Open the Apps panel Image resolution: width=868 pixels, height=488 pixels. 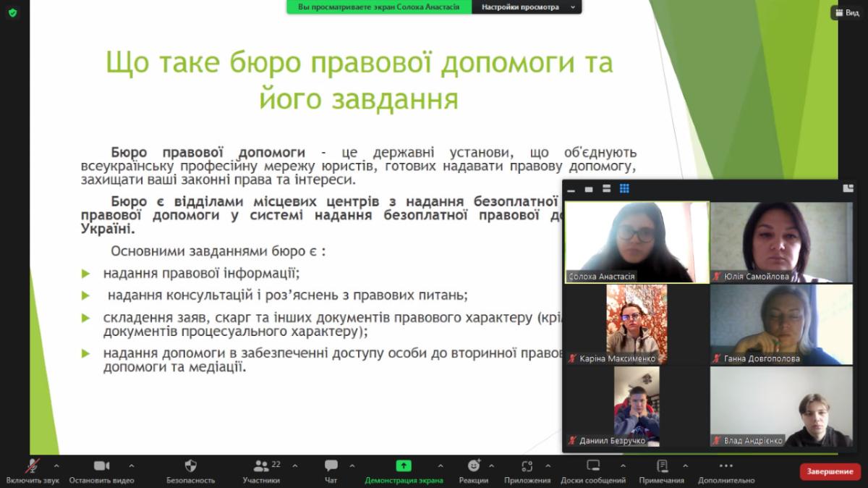527,466
